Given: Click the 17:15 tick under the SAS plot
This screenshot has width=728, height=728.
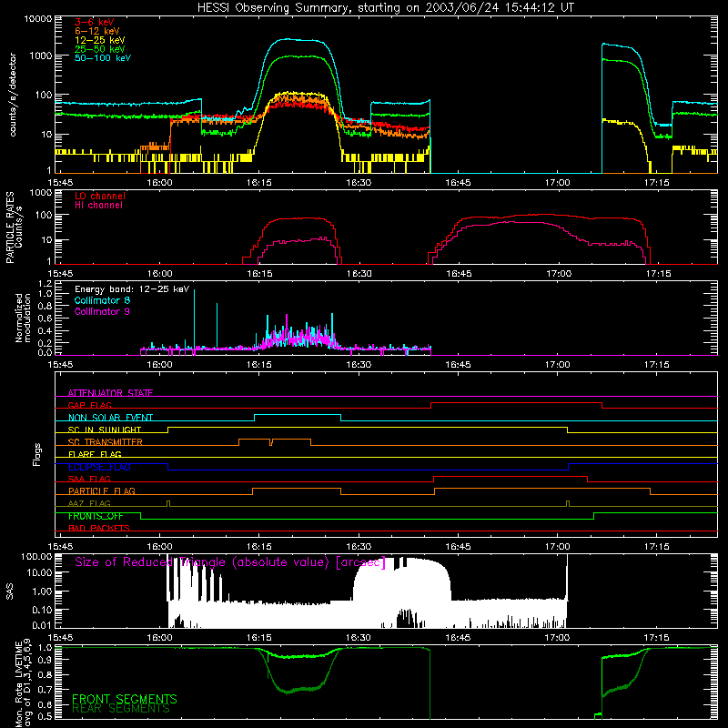Looking at the screenshot, I should click(656, 638).
